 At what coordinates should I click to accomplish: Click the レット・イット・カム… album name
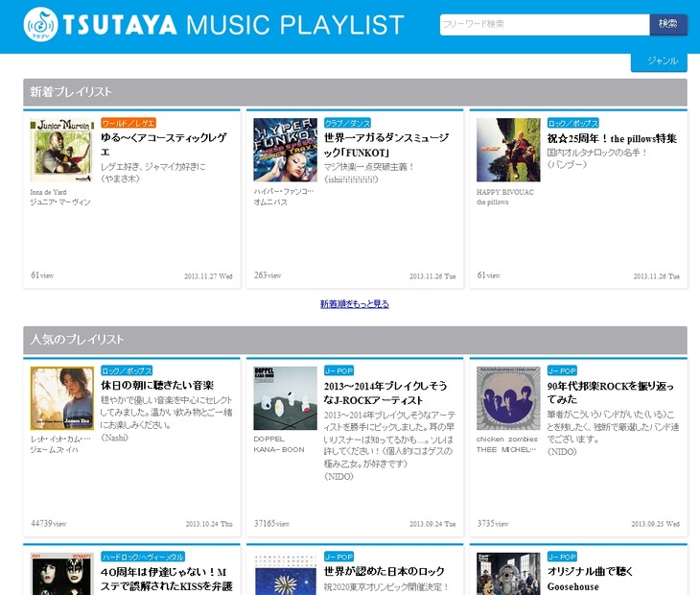point(60,440)
